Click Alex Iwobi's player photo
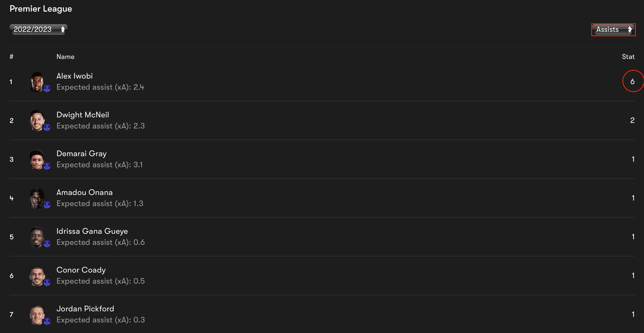644x333 pixels. [37, 82]
